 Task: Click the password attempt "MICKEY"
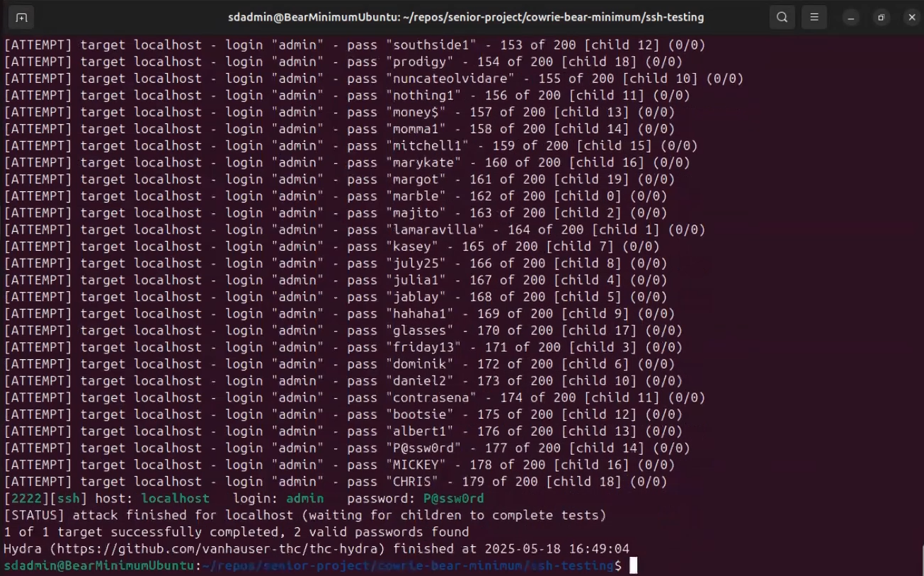pos(416,465)
